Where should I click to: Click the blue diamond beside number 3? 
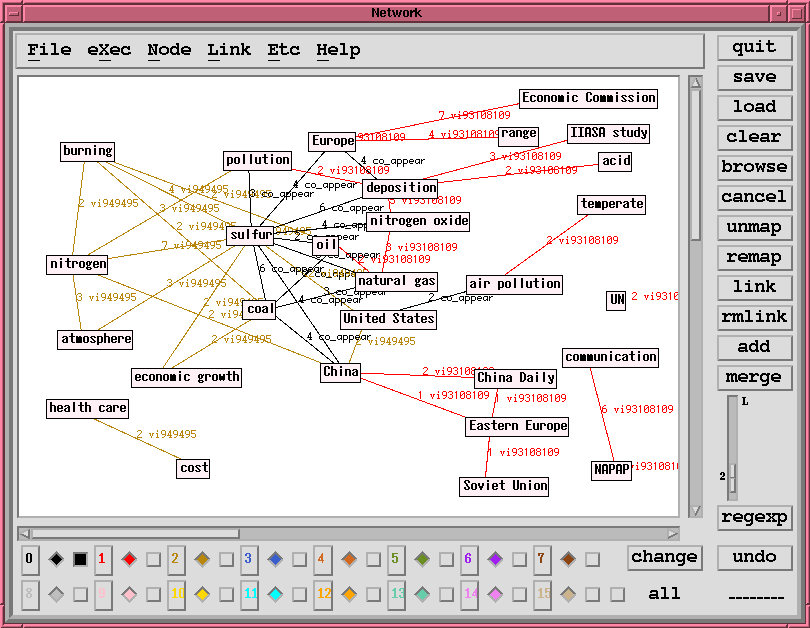click(x=275, y=559)
